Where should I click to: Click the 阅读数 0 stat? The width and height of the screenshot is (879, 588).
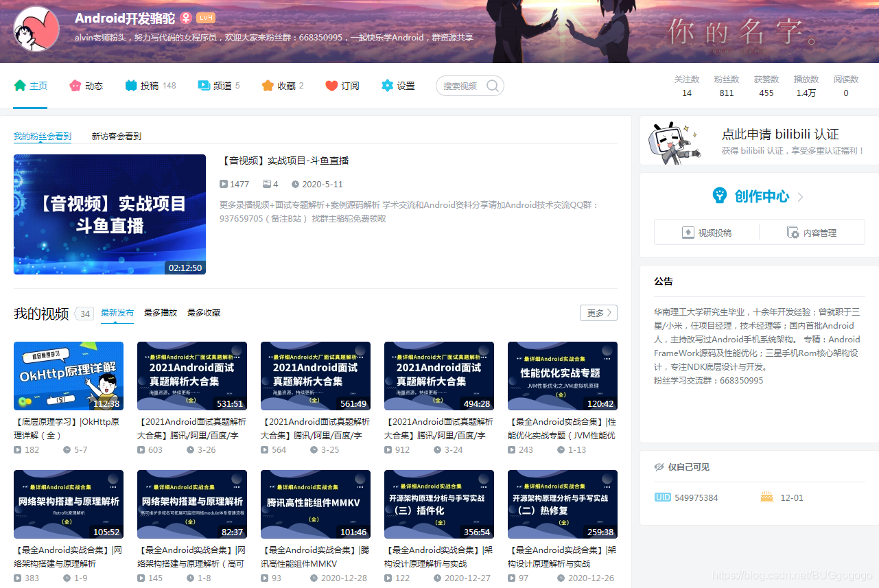tap(846, 86)
